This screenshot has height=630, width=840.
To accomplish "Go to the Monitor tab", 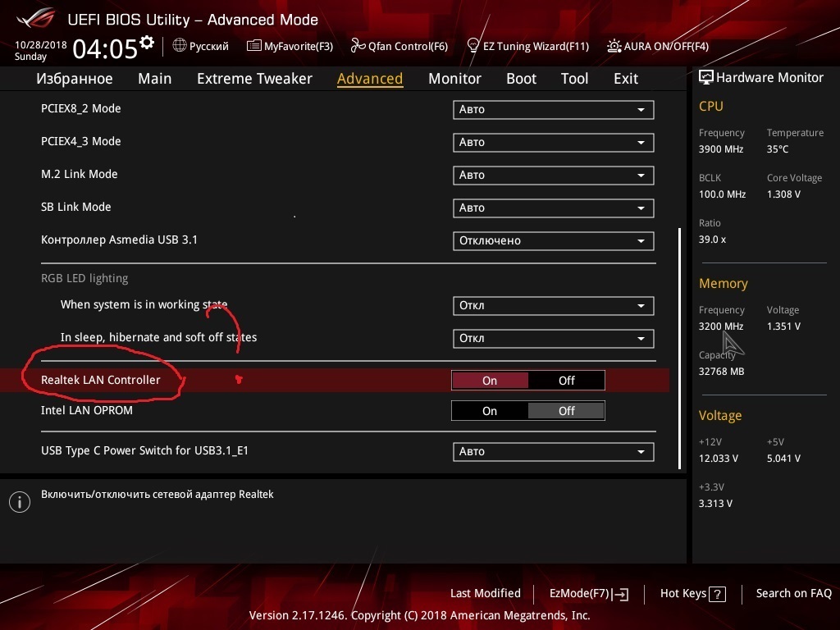I will click(454, 79).
